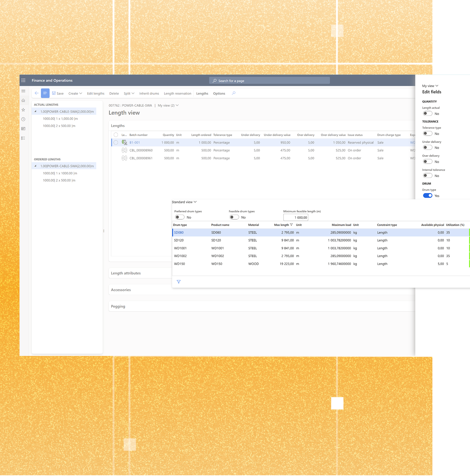Toggle the Preferred drum types switch
Screen dimensions: 470x476
[180, 217]
